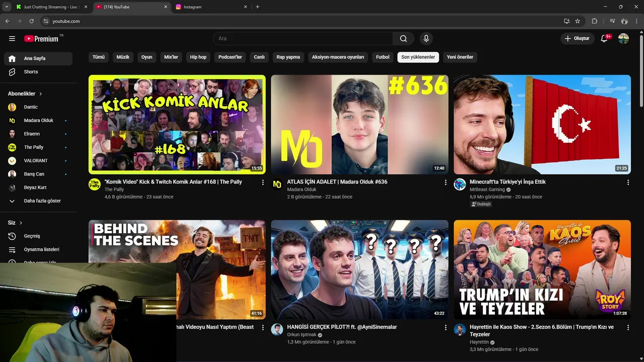This screenshot has width=644, height=362.
Task: Open The Pally channel link under video
Action: pos(114,190)
